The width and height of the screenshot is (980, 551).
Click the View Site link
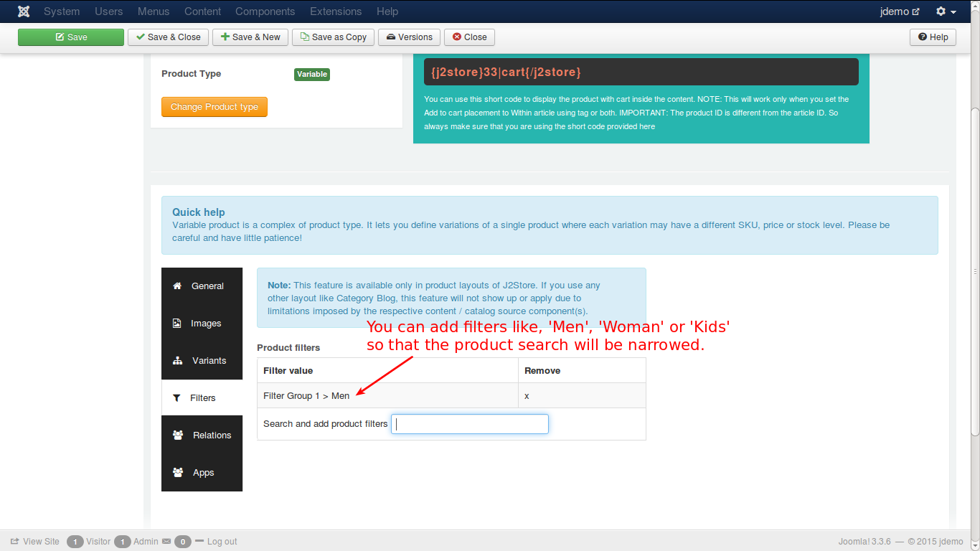click(35, 542)
